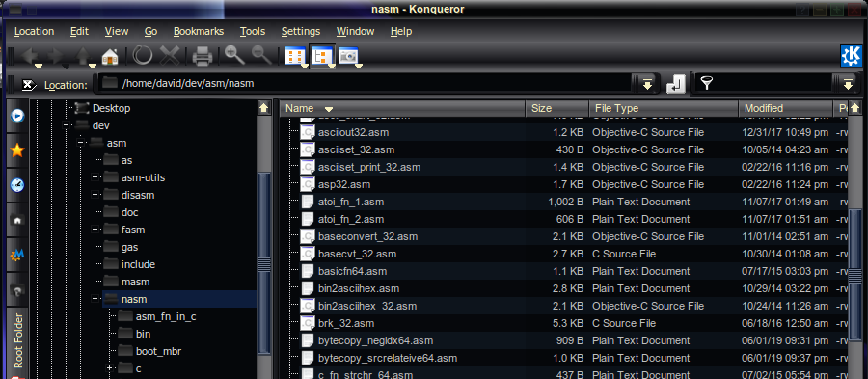Screen dimensions: 868x379
Task: Open the Home Folder sidebar tab
Action: (x=17, y=220)
